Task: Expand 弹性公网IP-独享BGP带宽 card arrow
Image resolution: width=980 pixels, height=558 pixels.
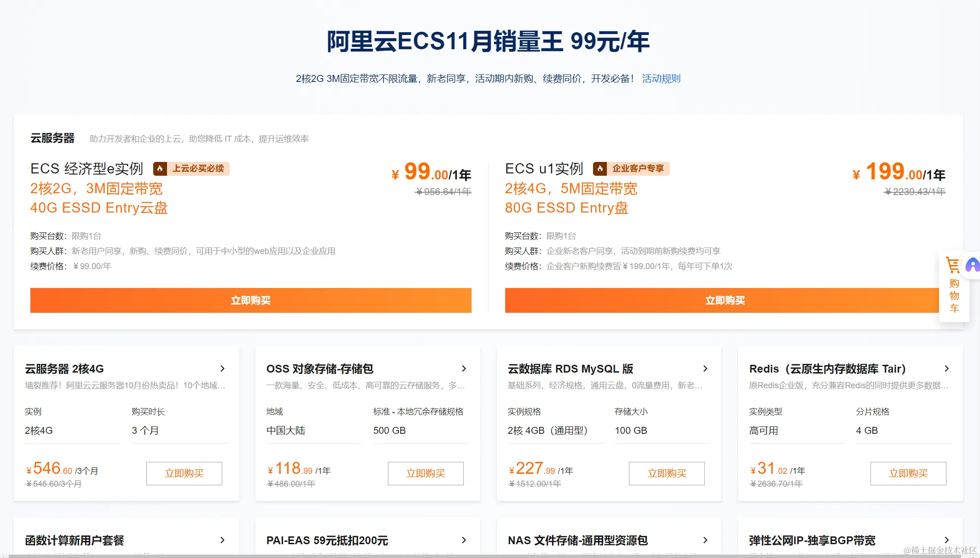Action: pyautogui.click(x=946, y=540)
